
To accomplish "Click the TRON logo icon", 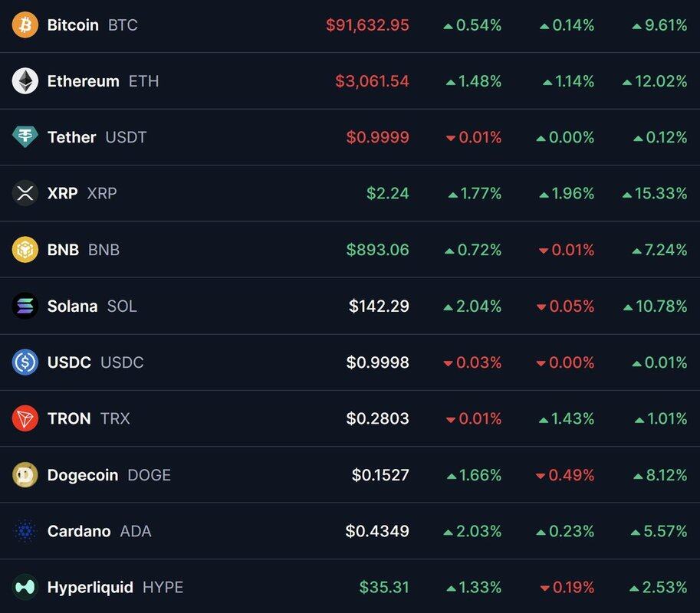I will (x=25, y=418).
